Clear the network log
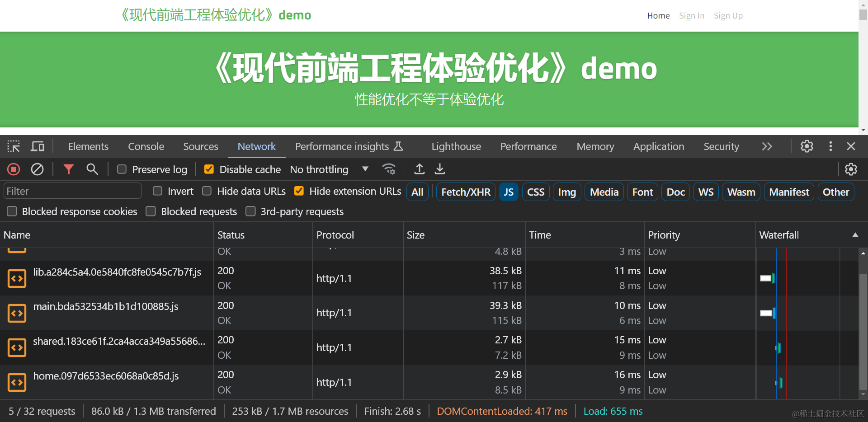The width and height of the screenshot is (868, 422). (x=37, y=169)
